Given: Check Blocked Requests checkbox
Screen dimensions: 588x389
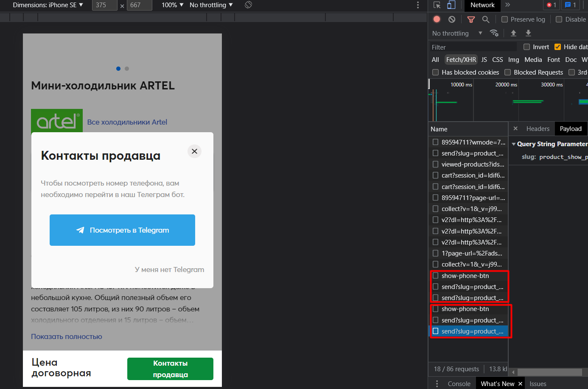Looking at the screenshot, I should point(507,72).
